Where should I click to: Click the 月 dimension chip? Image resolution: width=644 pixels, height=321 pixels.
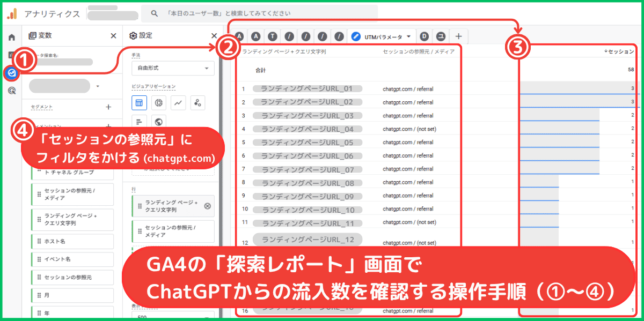[x=72, y=295]
